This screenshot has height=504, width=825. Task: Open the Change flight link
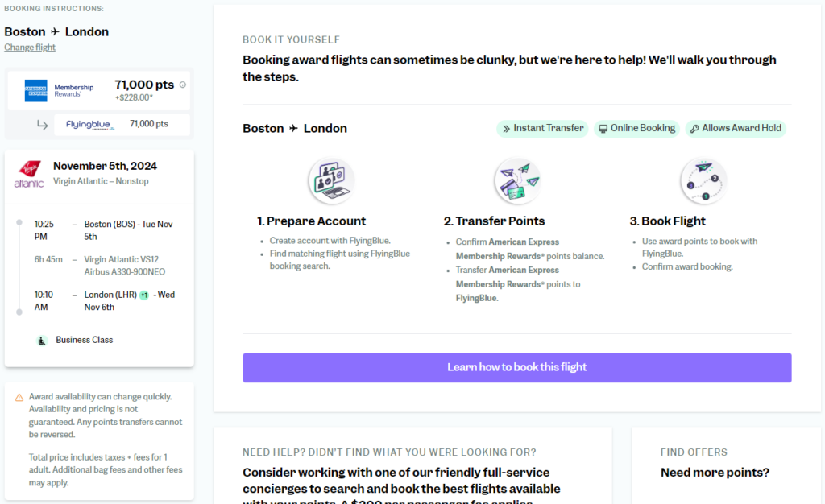(30, 47)
